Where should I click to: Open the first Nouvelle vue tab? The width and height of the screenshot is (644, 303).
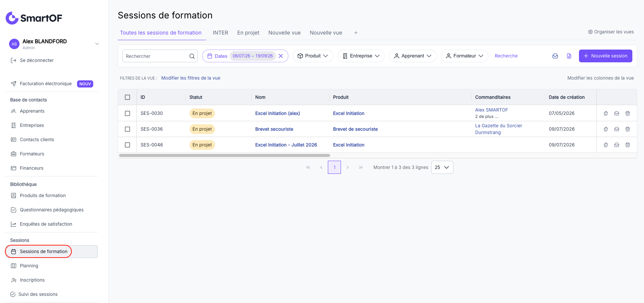click(285, 33)
